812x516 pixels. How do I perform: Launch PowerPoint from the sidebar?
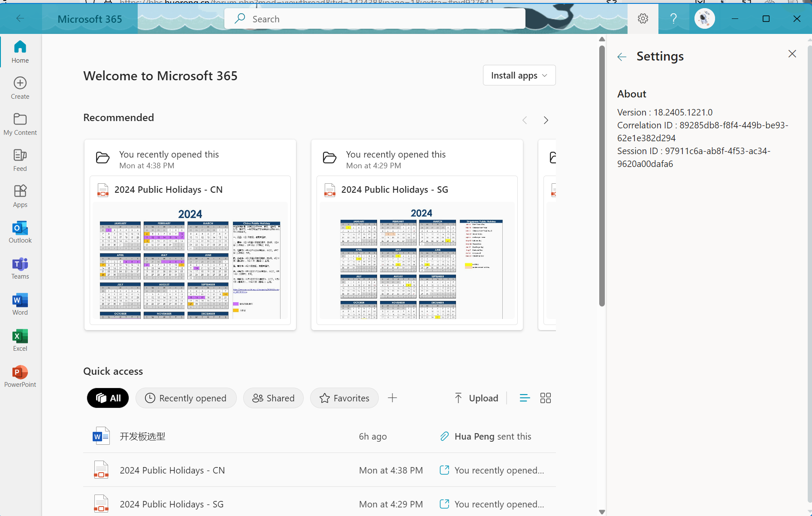coord(20,376)
